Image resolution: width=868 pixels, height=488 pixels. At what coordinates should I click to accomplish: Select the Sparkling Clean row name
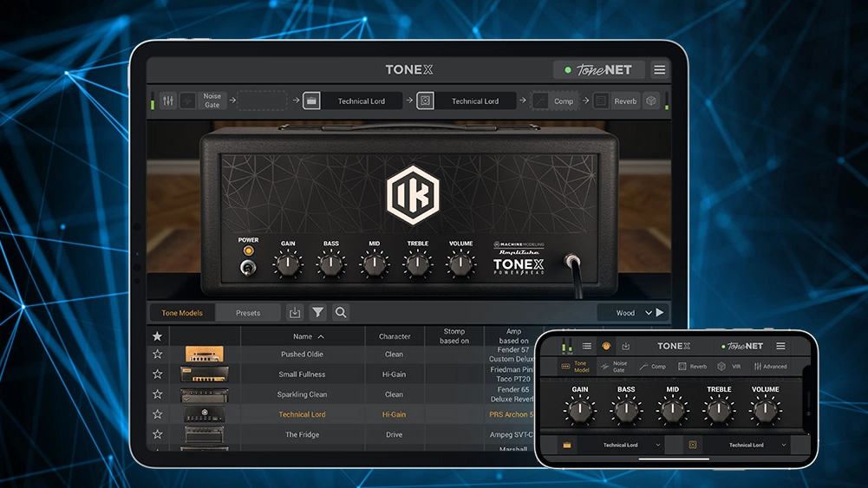[x=302, y=394]
